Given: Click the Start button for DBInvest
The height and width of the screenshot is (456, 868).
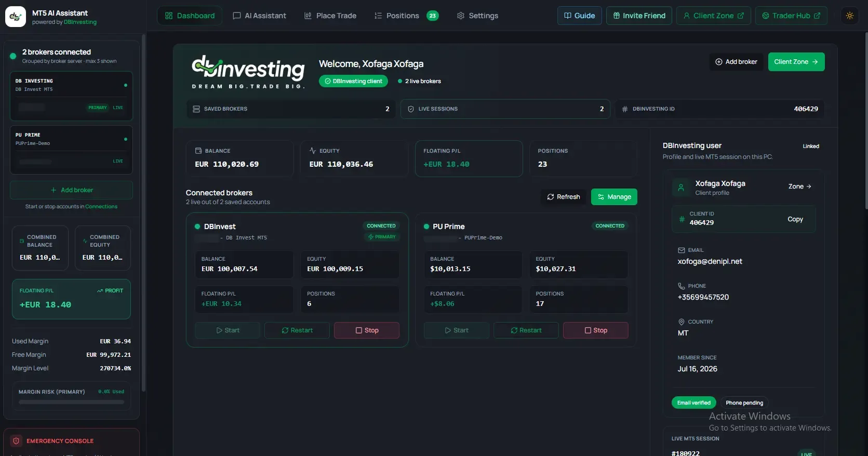Looking at the screenshot, I should (228, 330).
